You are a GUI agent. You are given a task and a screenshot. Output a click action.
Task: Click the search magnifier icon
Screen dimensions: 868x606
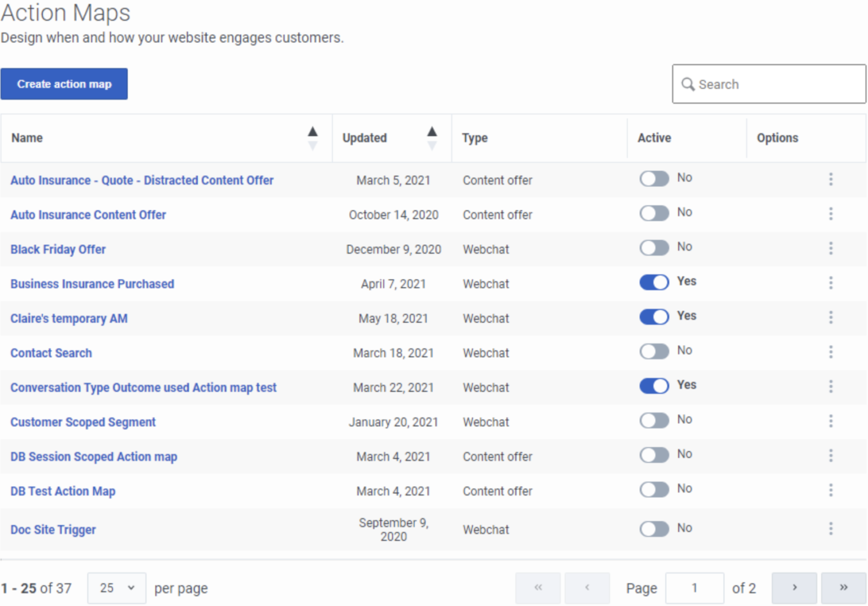pos(688,84)
